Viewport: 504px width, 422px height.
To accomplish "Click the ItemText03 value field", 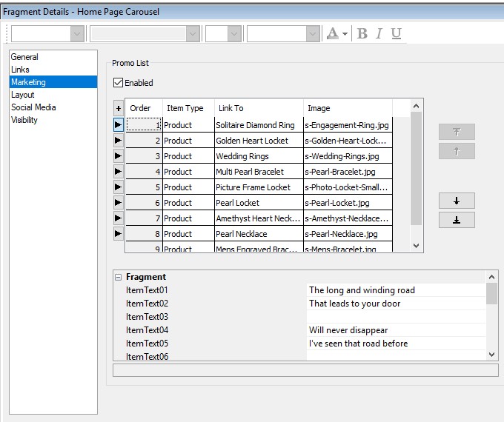I will pyautogui.click(x=396, y=317).
